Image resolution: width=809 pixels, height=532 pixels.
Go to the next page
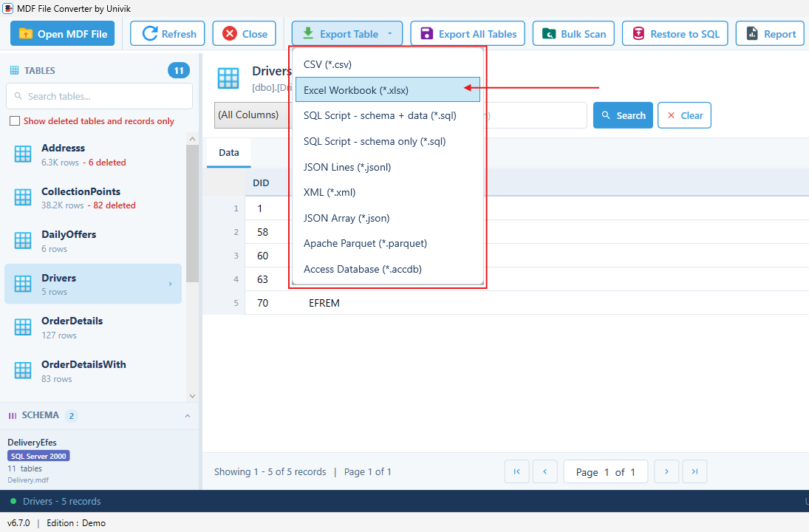[666, 471]
